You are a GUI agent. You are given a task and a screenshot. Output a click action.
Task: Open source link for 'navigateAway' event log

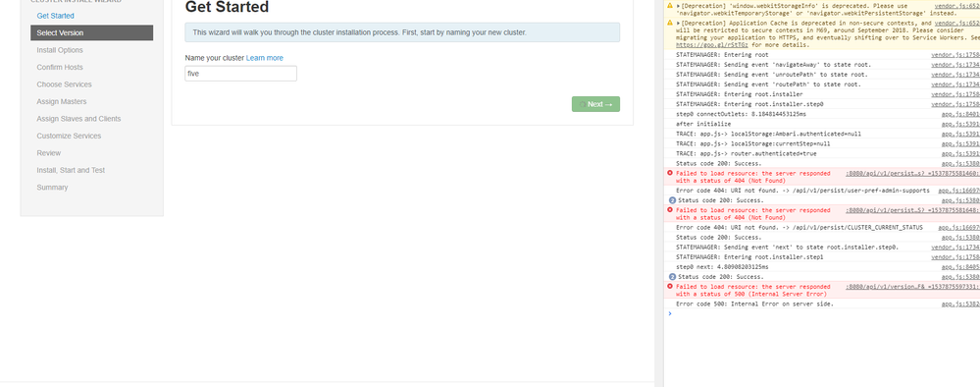tap(955, 65)
